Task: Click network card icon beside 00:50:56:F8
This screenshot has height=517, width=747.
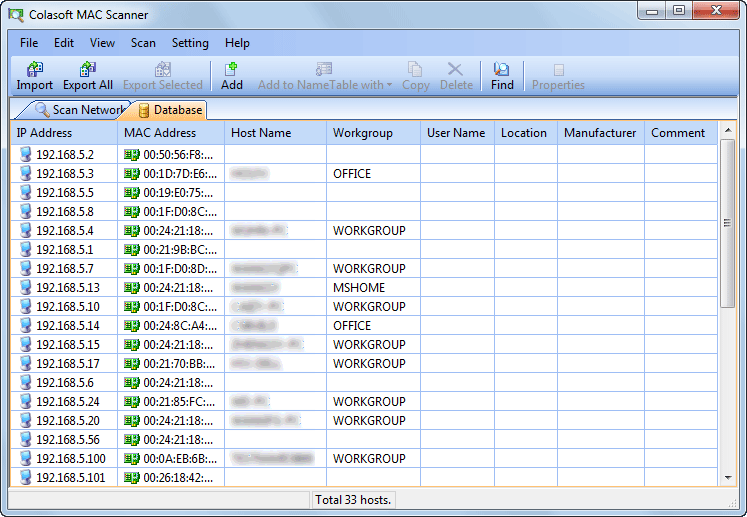Action: [x=131, y=154]
